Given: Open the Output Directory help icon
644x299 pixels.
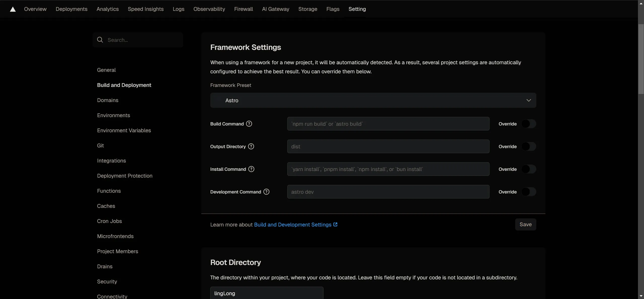Looking at the screenshot, I should 251,146.
